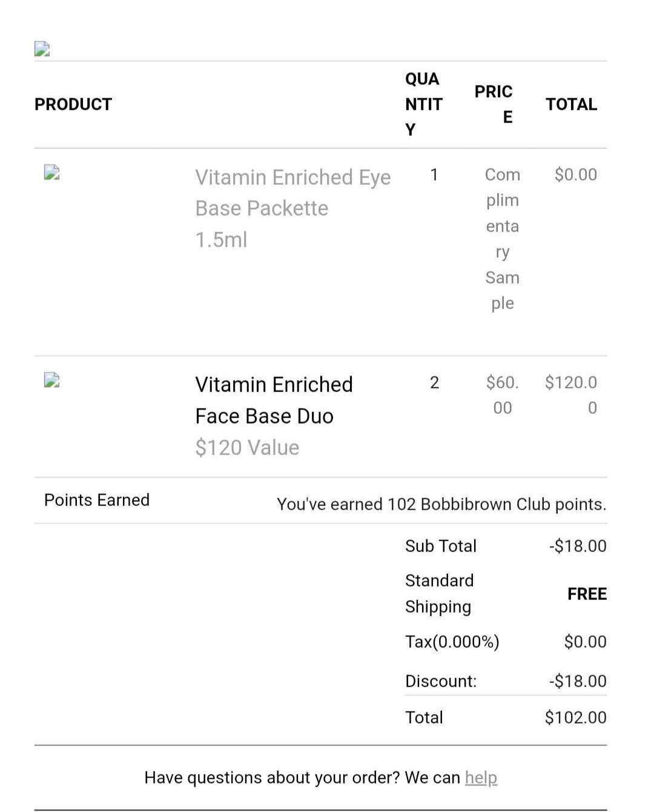Click the $60.00 unit price

(x=502, y=394)
